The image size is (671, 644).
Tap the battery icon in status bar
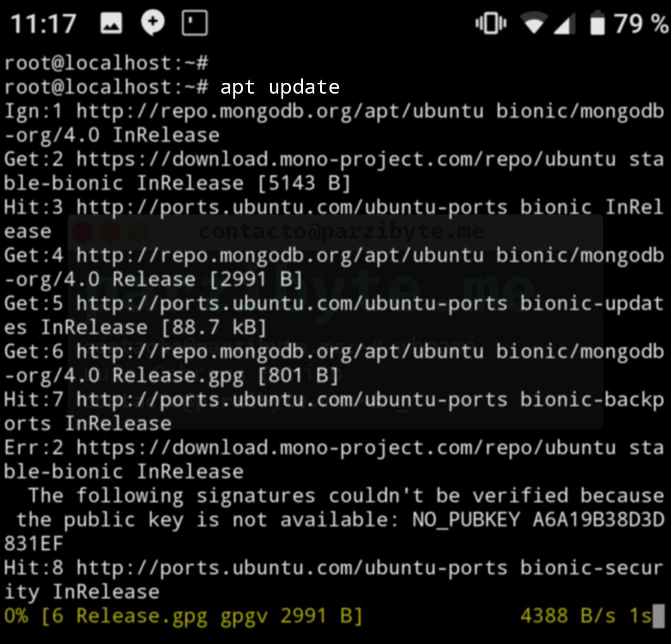click(597, 24)
